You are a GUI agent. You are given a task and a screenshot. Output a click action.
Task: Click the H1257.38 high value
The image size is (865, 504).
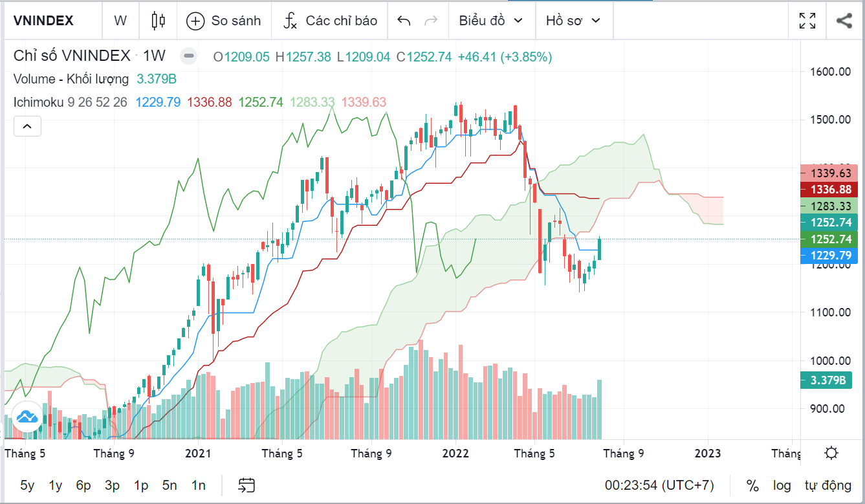[x=303, y=57]
